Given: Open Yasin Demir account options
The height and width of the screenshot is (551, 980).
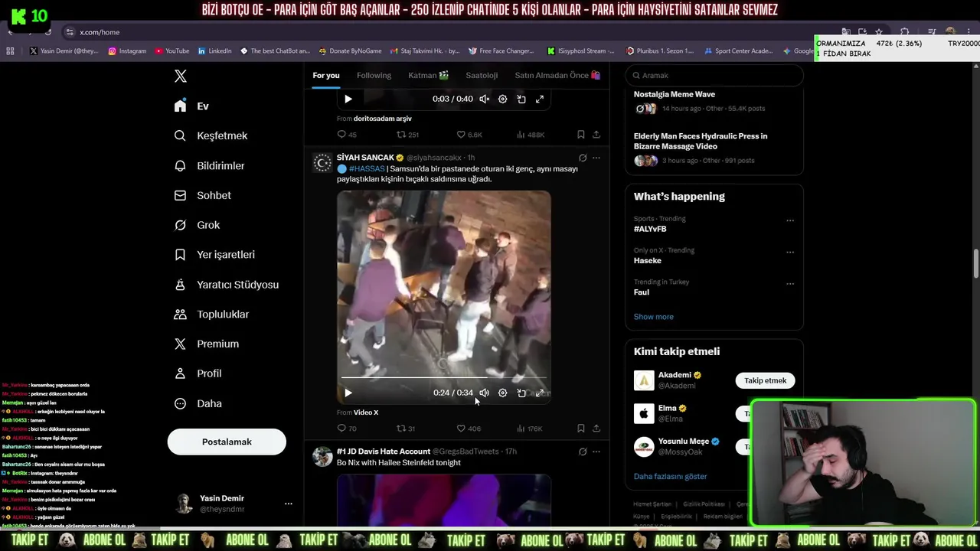Looking at the screenshot, I should 288,504.
